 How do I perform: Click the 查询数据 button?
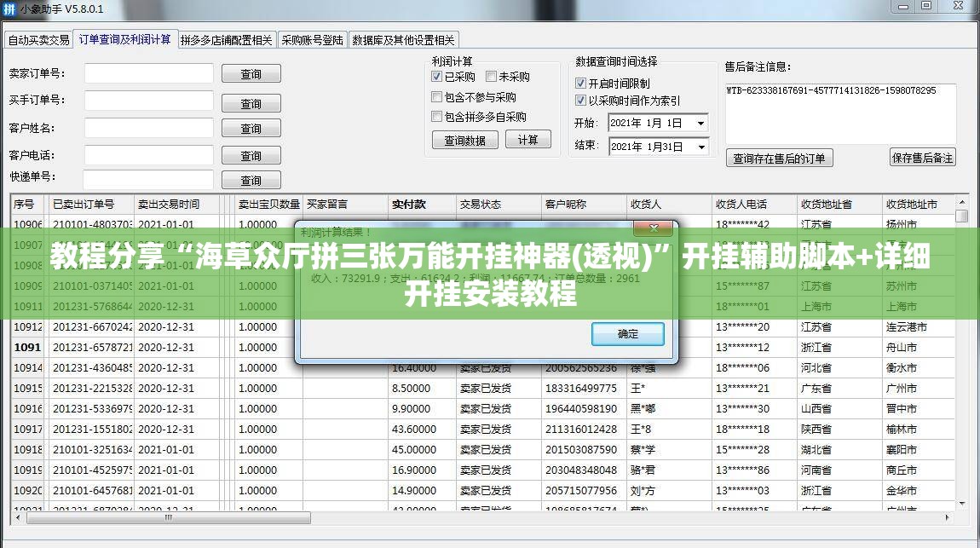coord(465,140)
